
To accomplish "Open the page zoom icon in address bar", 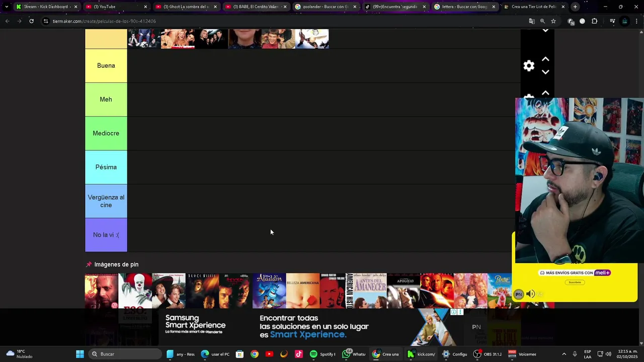I will pyautogui.click(x=542, y=21).
